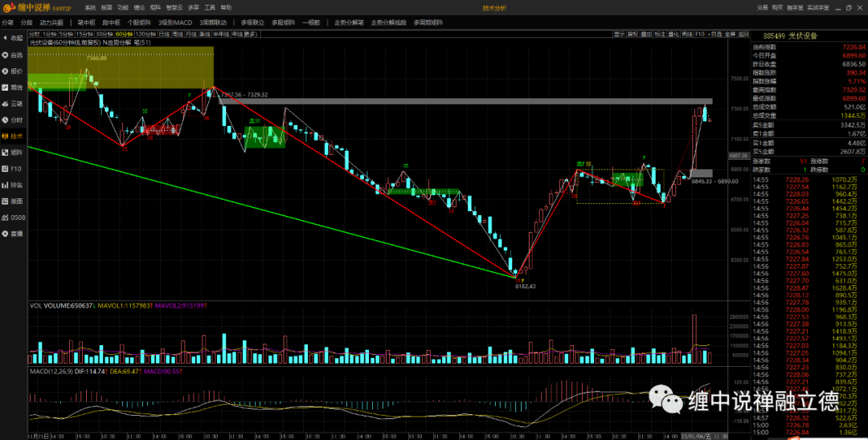The width and height of the screenshot is (868, 440).
Task: Open F10 company info in sidebar
Action: coord(12,169)
